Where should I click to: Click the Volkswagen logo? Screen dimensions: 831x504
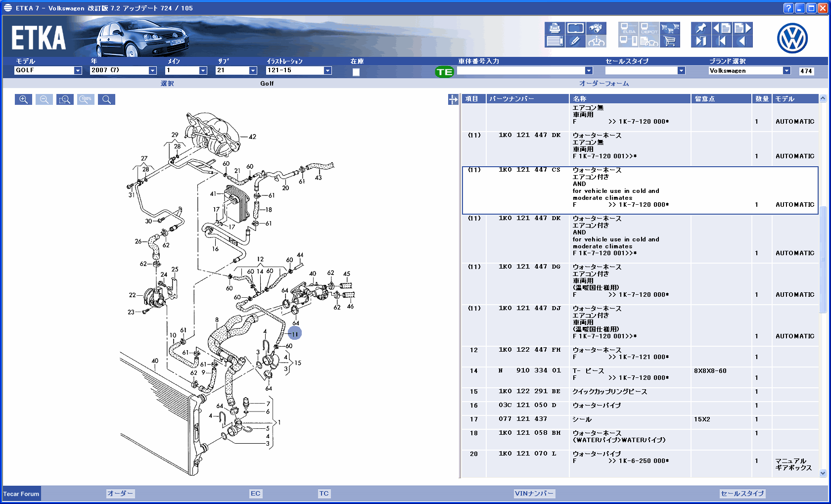(792, 39)
